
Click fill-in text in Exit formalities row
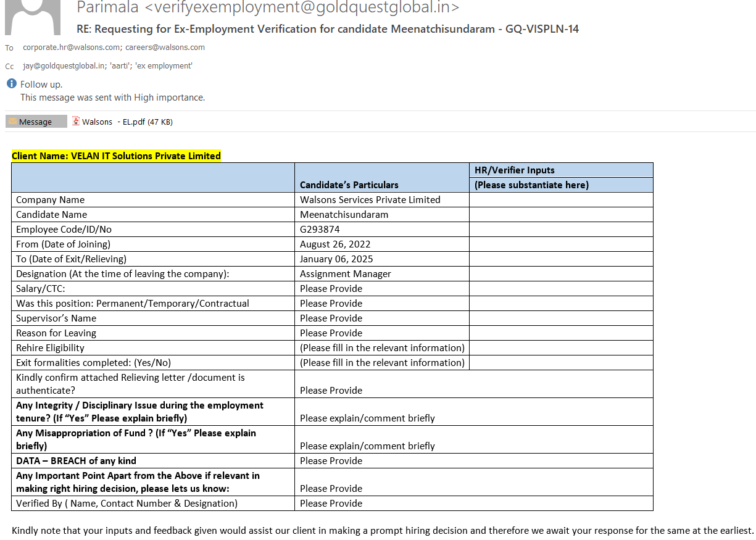coord(382,362)
